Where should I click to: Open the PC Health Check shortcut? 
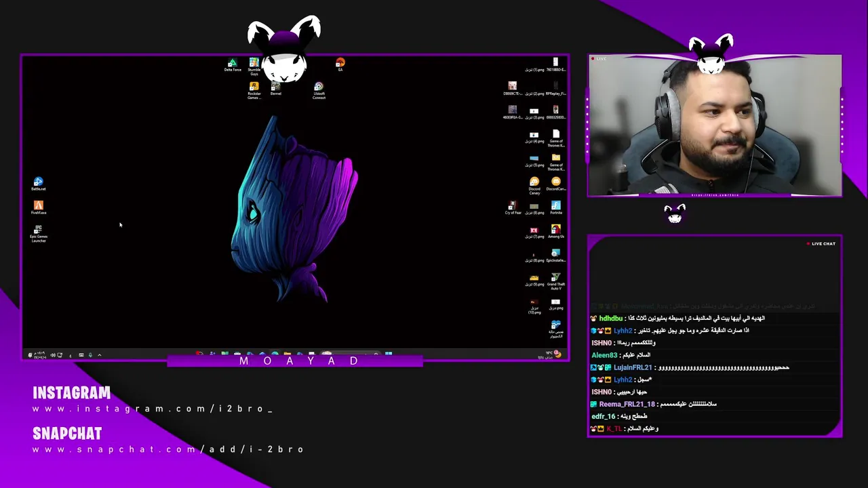coord(556,329)
